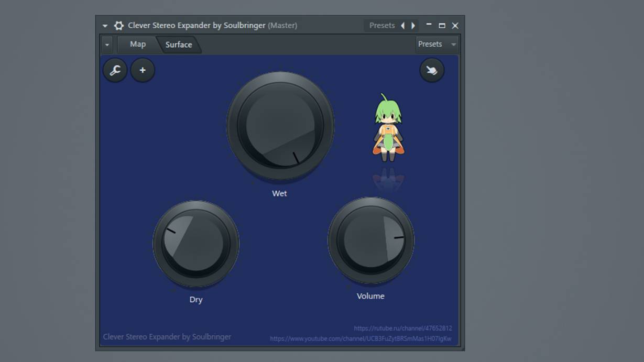644x362 pixels.
Task: Click the gear settings icon in title bar
Action: [119, 25]
